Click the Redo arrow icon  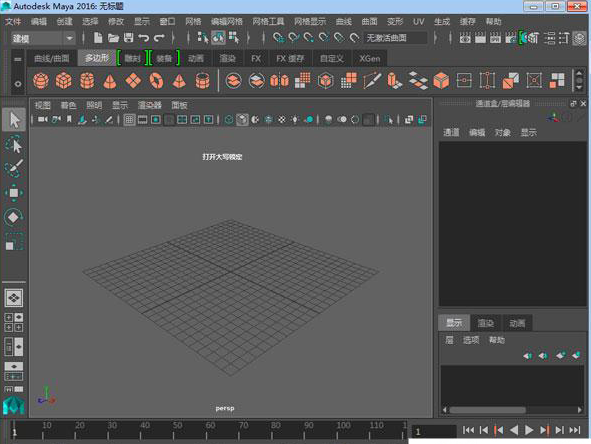pos(159,38)
